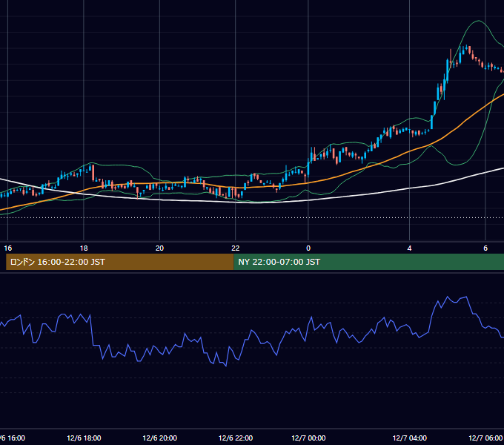Click the hour 16 axis label
Image resolution: width=504 pixels, height=445 pixels.
7,248
